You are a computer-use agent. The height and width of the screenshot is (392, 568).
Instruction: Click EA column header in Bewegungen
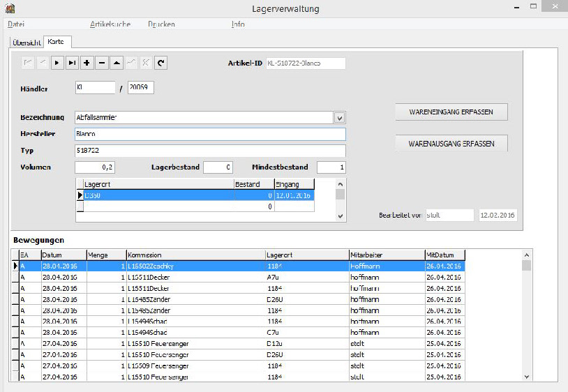pos(30,255)
